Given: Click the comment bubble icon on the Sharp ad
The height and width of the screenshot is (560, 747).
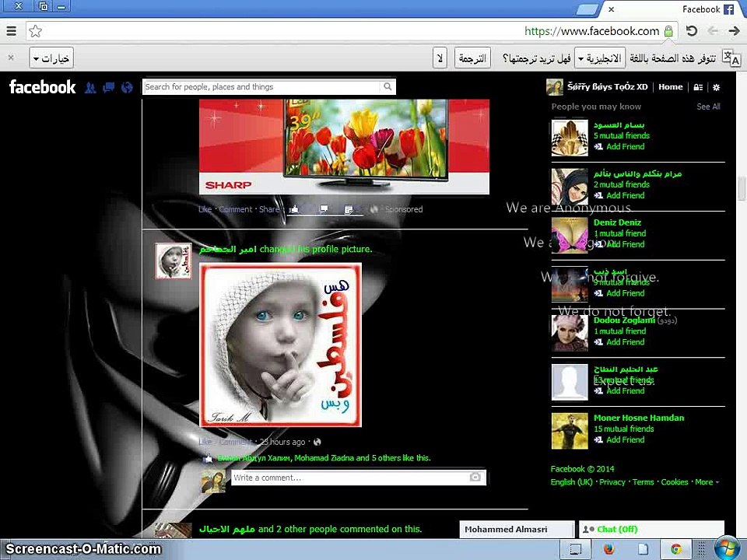Looking at the screenshot, I should (x=324, y=209).
